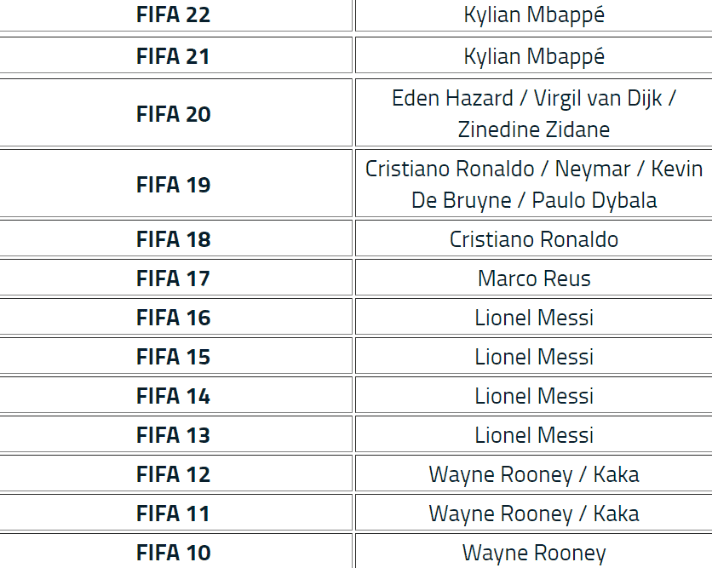Click the FIFA 19 edition cell
712x568 pixels.
(x=173, y=185)
